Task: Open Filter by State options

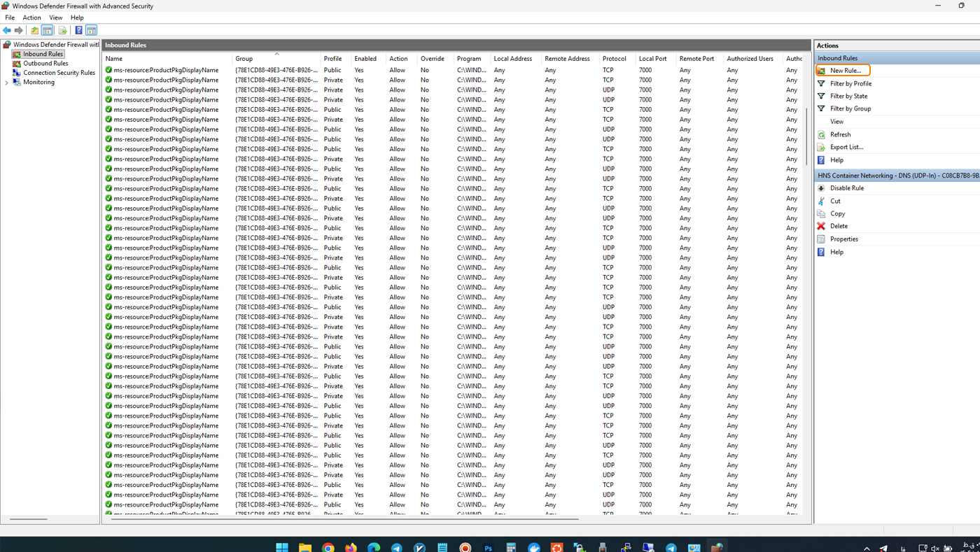Action: tap(848, 96)
